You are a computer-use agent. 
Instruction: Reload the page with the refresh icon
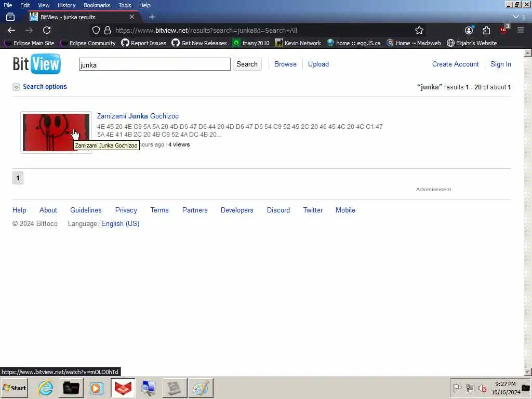click(47, 30)
